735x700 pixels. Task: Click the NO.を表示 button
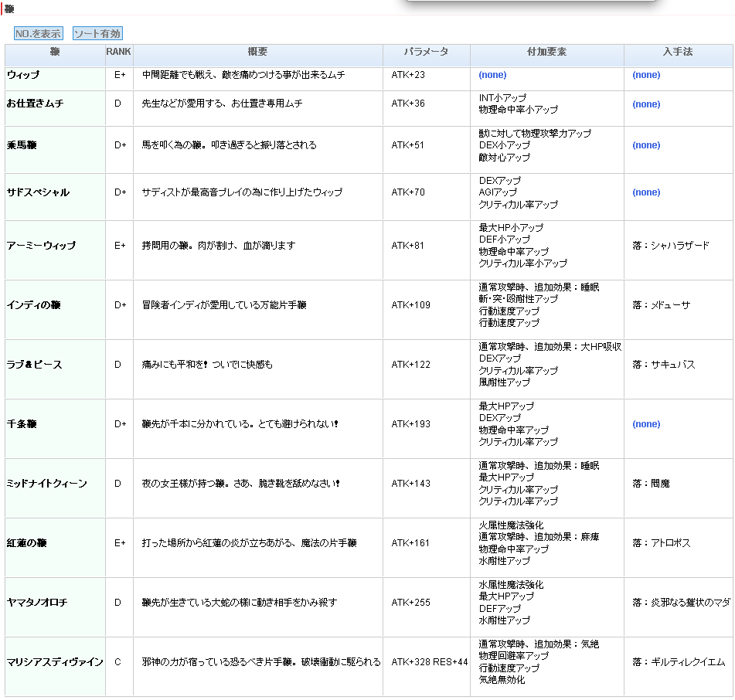38,34
